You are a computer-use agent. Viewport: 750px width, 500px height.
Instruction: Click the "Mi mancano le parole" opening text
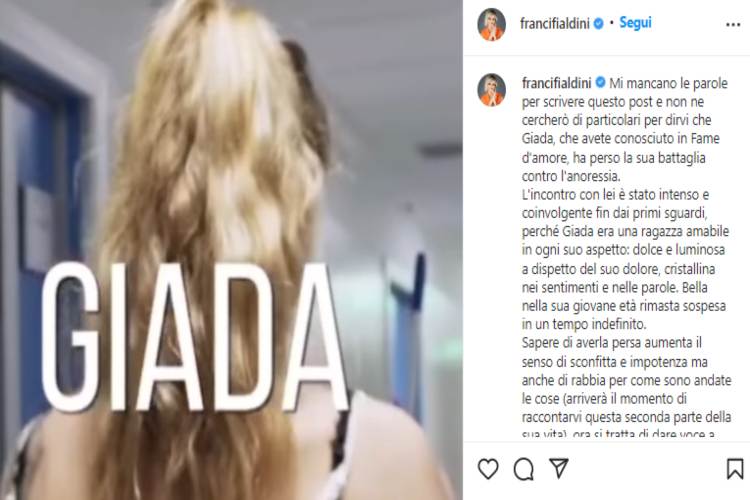coord(668,83)
